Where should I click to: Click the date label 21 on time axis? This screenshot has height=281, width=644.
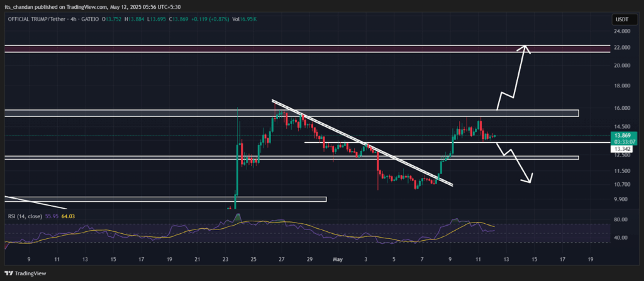click(197, 260)
